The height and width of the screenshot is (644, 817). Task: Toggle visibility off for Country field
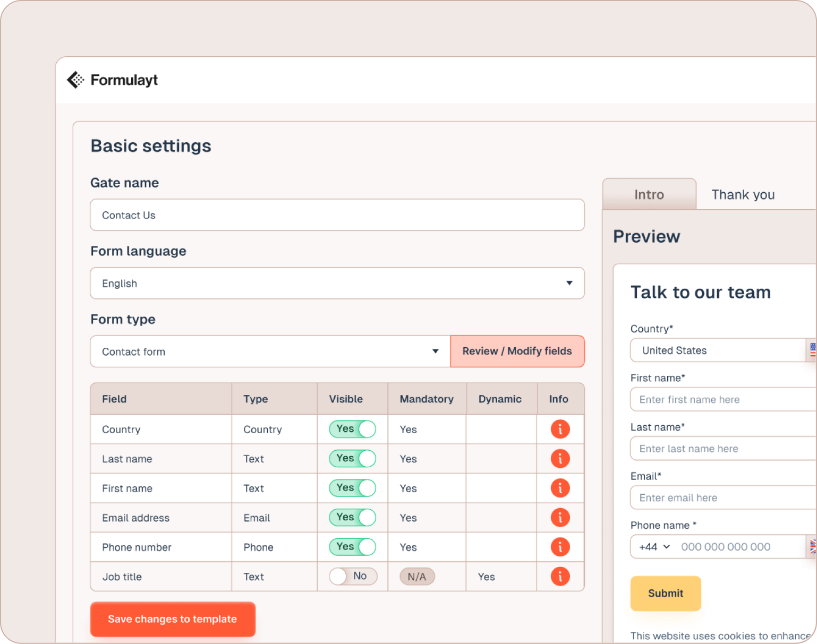[x=352, y=429]
